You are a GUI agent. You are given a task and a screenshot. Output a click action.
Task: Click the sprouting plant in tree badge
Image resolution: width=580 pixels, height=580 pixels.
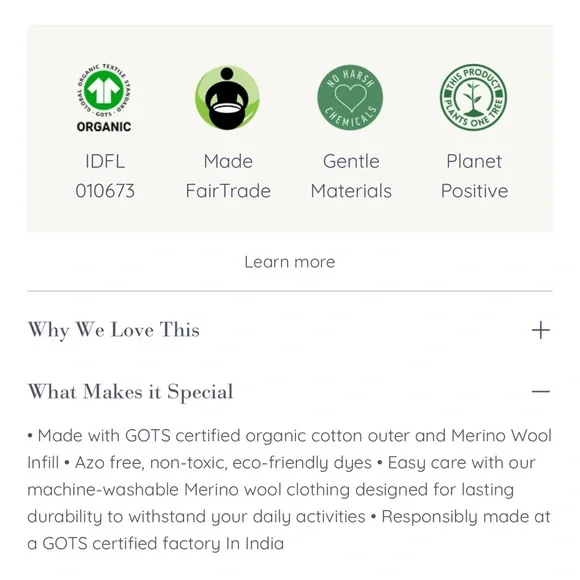[473, 98]
